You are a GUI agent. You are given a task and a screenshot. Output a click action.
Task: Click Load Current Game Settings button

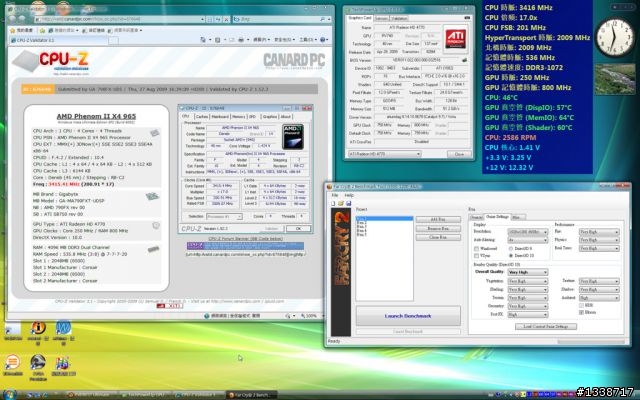546,327
